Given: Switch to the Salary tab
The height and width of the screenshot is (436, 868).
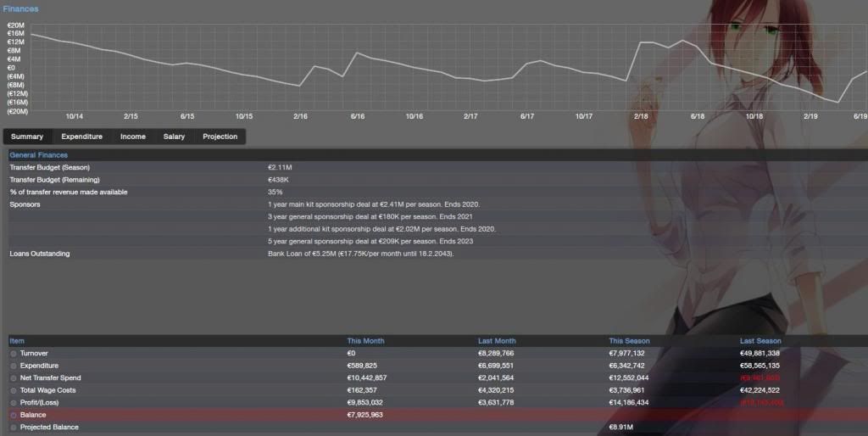Looking at the screenshot, I should [x=174, y=137].
